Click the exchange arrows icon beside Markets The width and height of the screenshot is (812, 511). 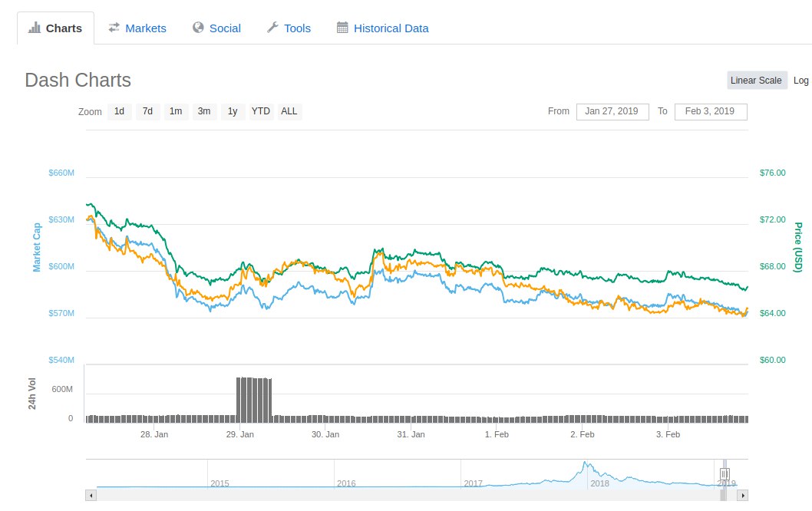click(114, 28)
